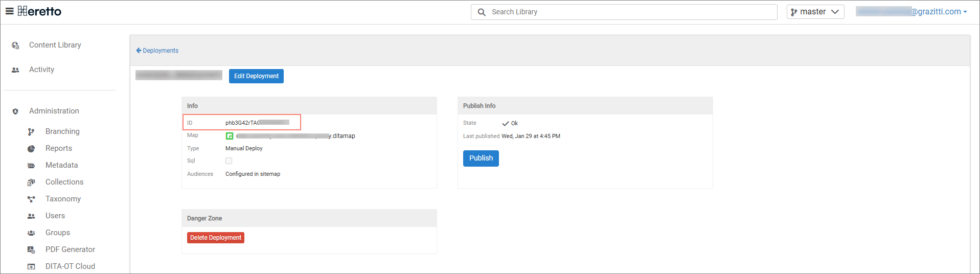Click the Branching icon in sidebar

click(31, 132)
